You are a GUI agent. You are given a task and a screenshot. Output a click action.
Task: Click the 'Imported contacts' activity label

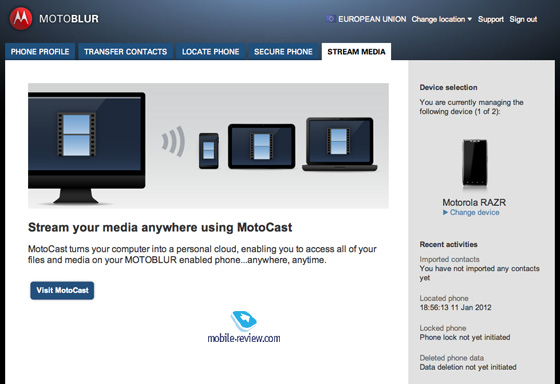(449, 259)
